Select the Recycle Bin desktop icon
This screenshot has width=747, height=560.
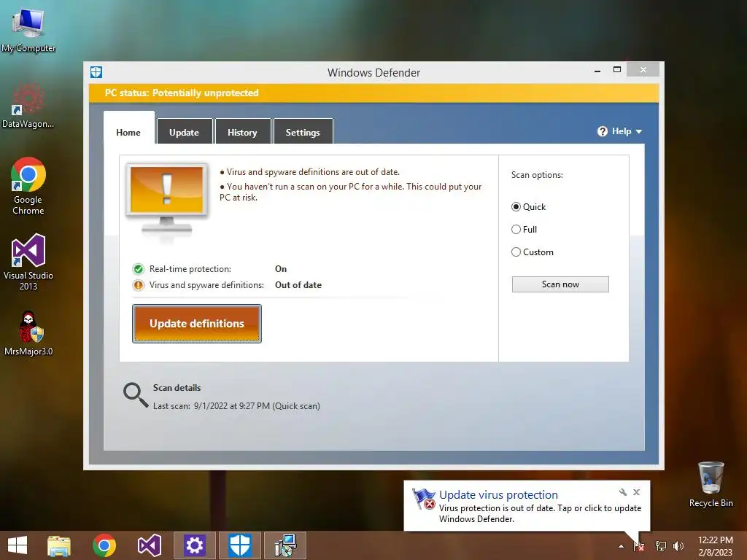pos(711,484)
